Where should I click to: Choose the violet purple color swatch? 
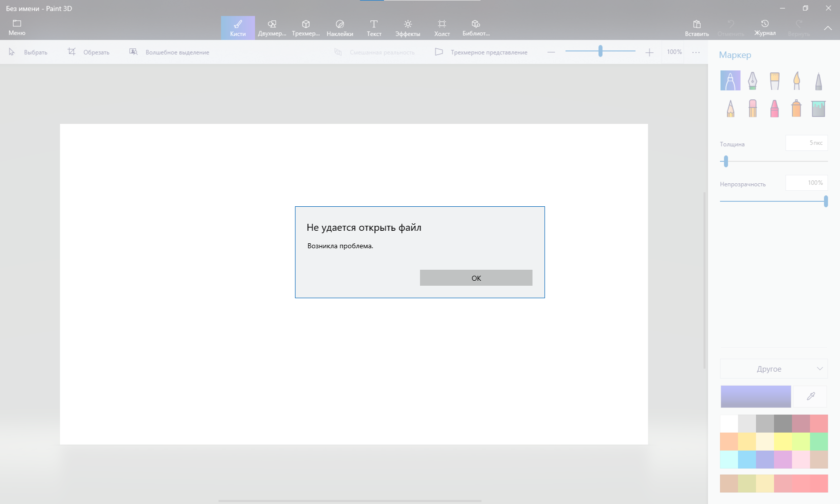pos(783,460)
